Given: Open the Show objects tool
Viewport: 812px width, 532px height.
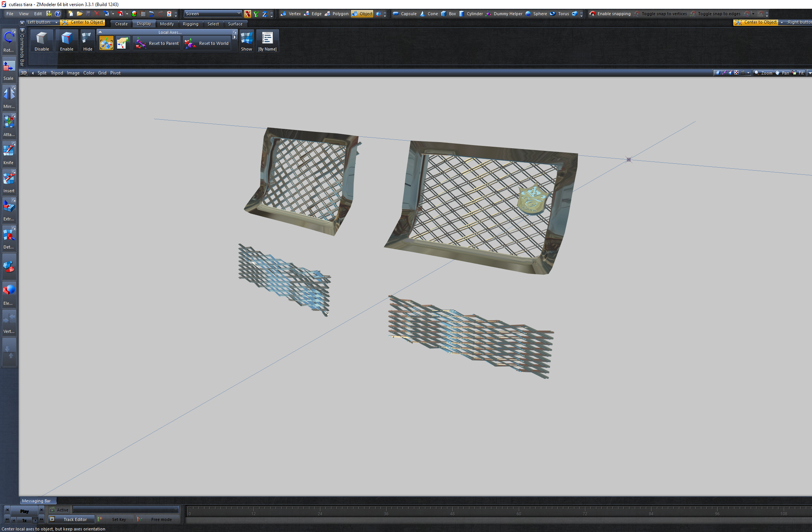Looking at the screenshot, I should [246, 41].
